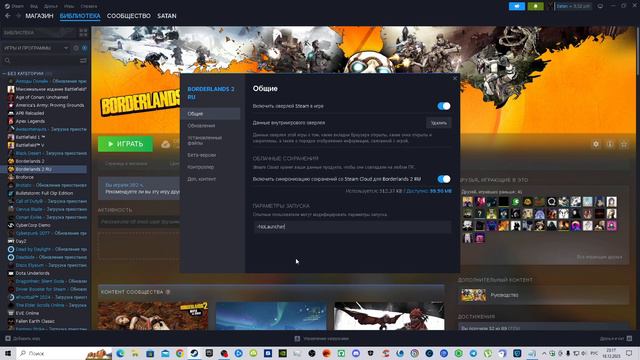Open the advanced filter sliders icon

(x=83, y=60)
